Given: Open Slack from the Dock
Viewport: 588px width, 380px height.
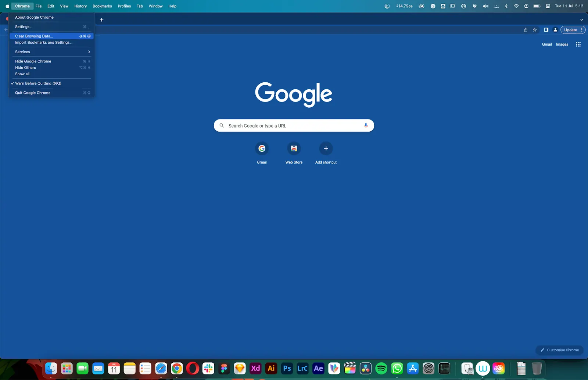Looking at the screenshot, I should (208, 368).
